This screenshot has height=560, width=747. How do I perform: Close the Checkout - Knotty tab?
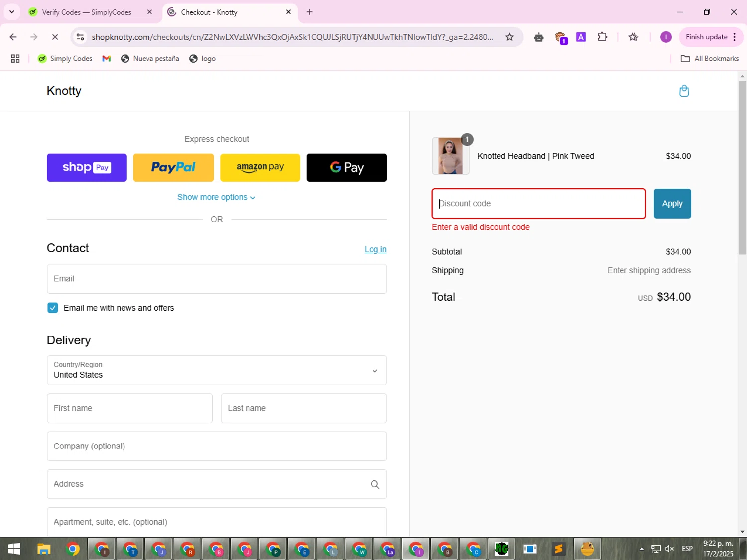[x=288, y=12]
